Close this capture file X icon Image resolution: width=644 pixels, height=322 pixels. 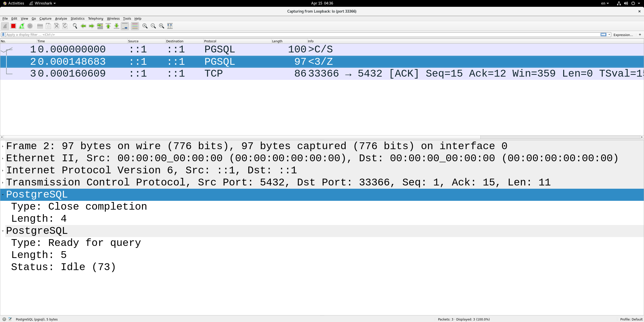tap(57, 26)
